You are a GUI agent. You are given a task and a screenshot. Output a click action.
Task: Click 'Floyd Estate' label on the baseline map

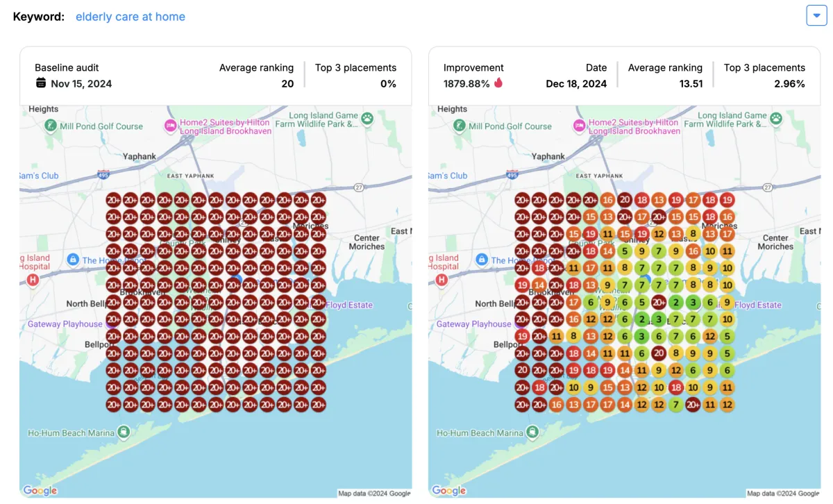[349, 305]
